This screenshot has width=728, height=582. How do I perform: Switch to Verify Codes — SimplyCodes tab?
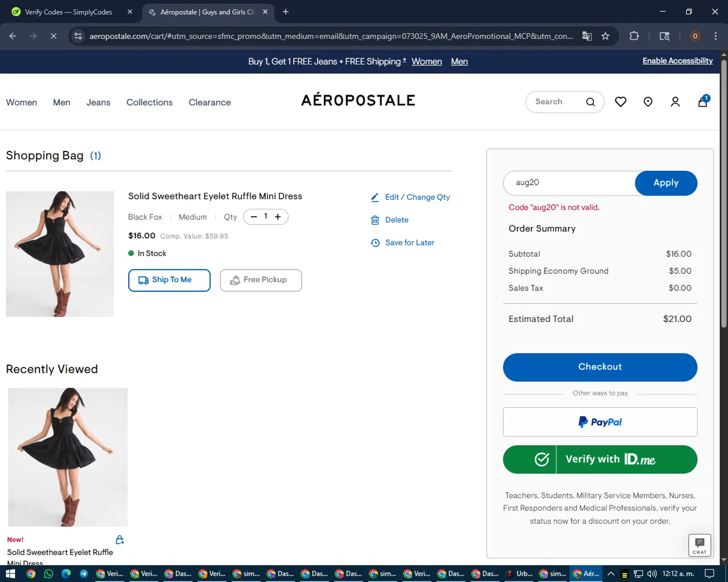(x=68, y=12)
